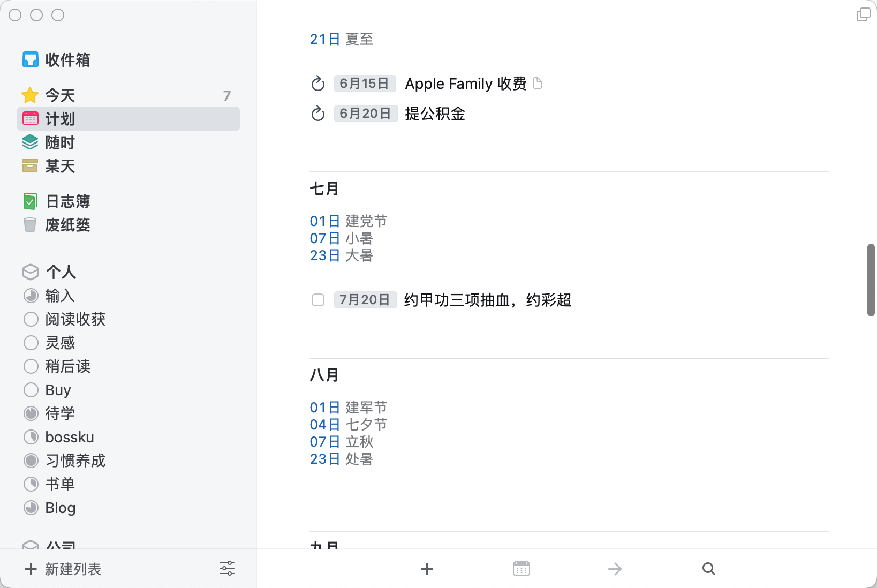The image size is (877, 588).
Task: Click the calendar icon in bottom toolbar
Action: [521, 569]
